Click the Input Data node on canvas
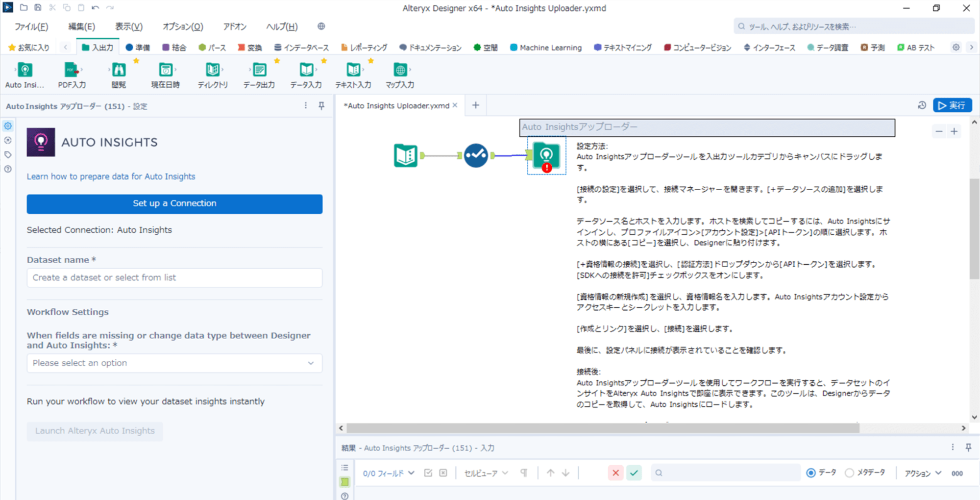Image resolution: width=980 pixels, height=500 pixels. [x=406, y=156]
